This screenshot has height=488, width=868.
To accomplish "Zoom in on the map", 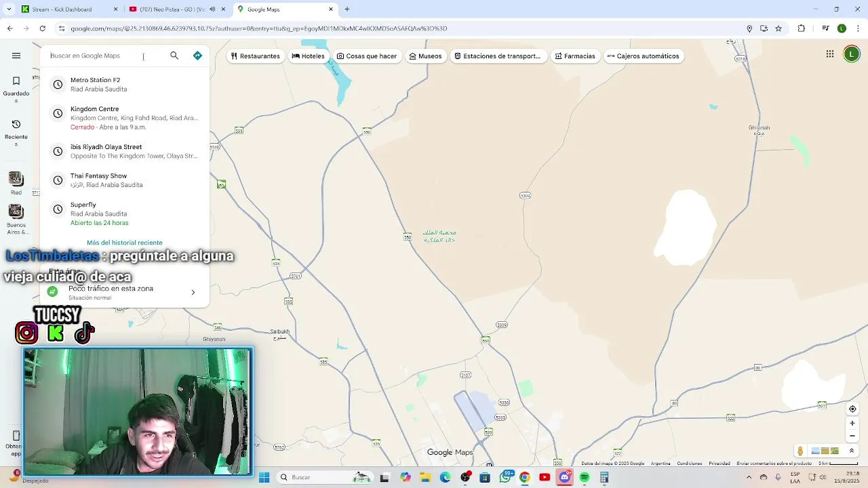I will pos(853,423).
